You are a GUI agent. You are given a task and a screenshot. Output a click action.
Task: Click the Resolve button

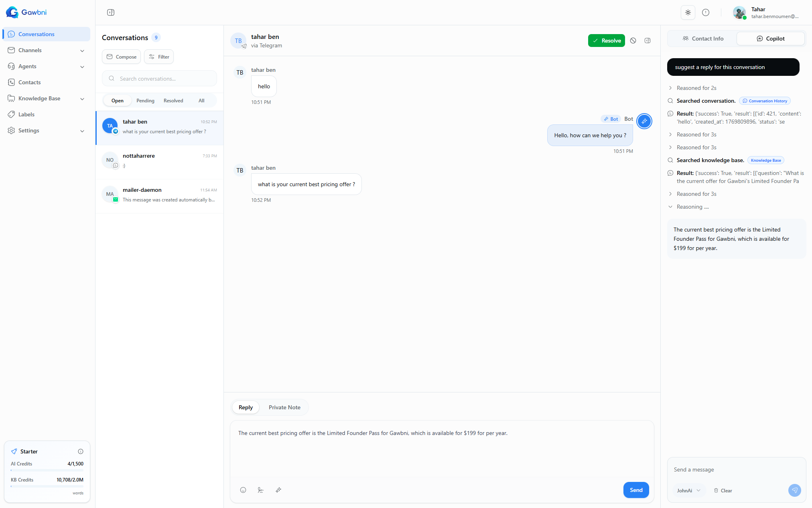click(x=606, y=41)
